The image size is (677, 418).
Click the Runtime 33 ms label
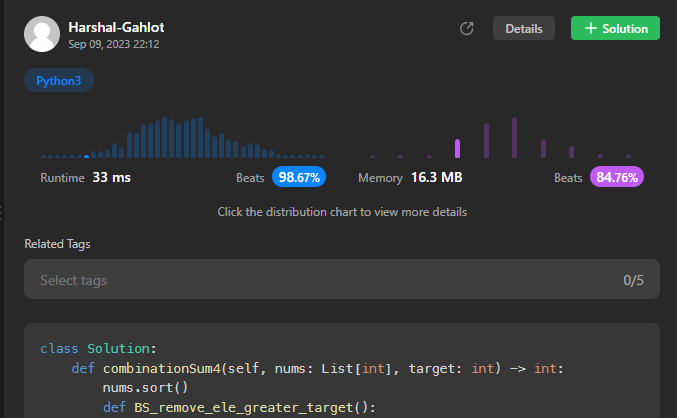pyautogui.click(x=85, y=177)
